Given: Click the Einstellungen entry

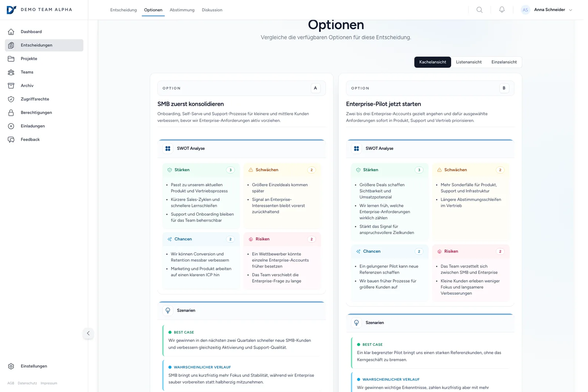Looking at the screenshot, I should [33, 366].
